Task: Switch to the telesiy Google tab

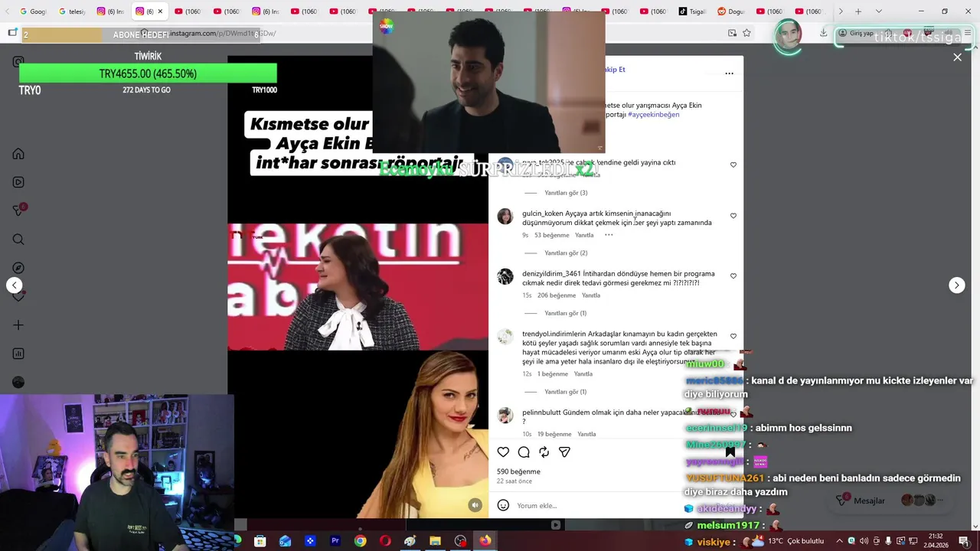Action: click(72, 11)
